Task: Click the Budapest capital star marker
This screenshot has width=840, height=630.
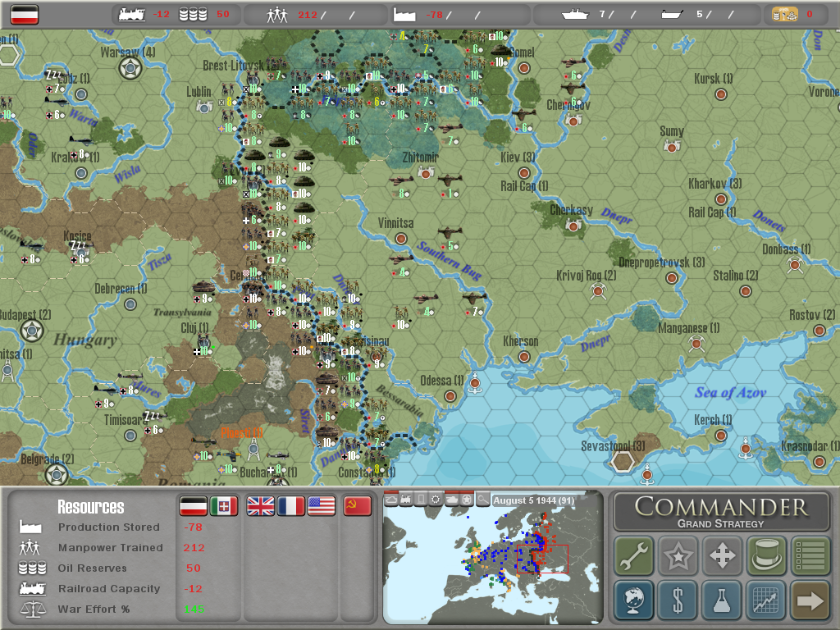Action: [x=32, y=331]
